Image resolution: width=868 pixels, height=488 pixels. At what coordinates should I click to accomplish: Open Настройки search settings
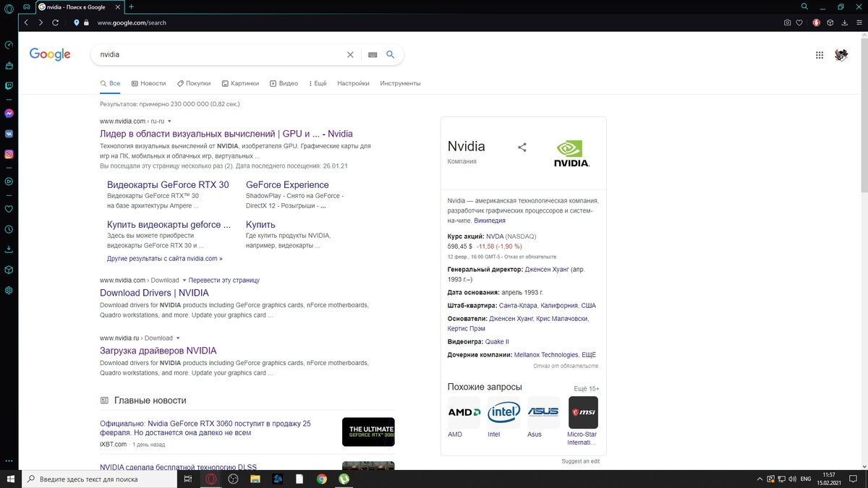(353, 83)
